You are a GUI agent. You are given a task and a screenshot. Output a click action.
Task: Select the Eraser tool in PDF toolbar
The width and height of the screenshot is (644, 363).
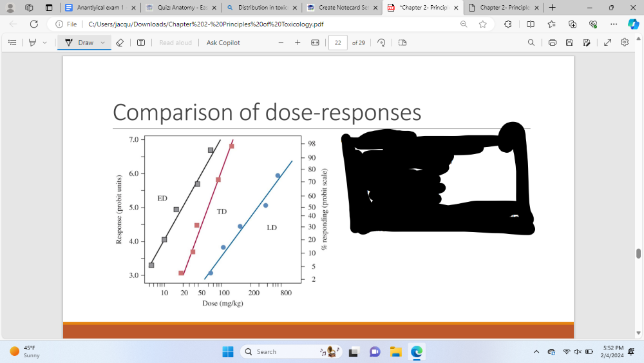(x=119, y=43)
